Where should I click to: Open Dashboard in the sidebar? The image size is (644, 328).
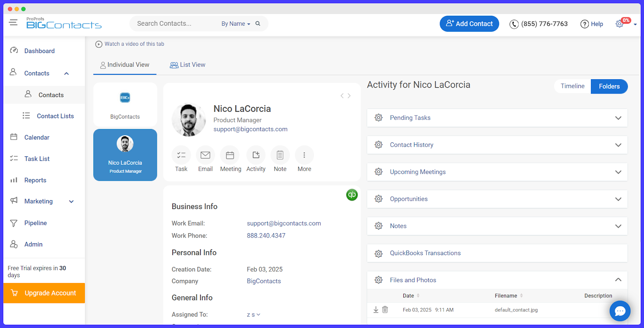tap(39, 51)
